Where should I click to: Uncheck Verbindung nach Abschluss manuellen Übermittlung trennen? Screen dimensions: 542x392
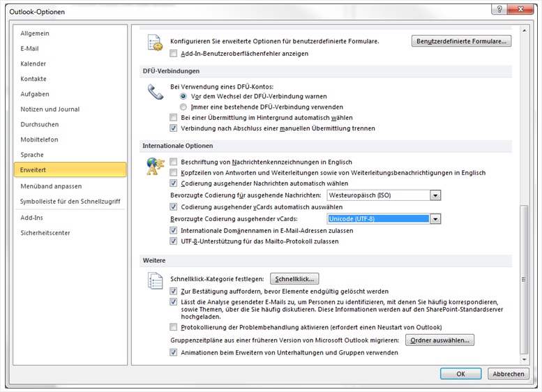(x=174, y=128)
